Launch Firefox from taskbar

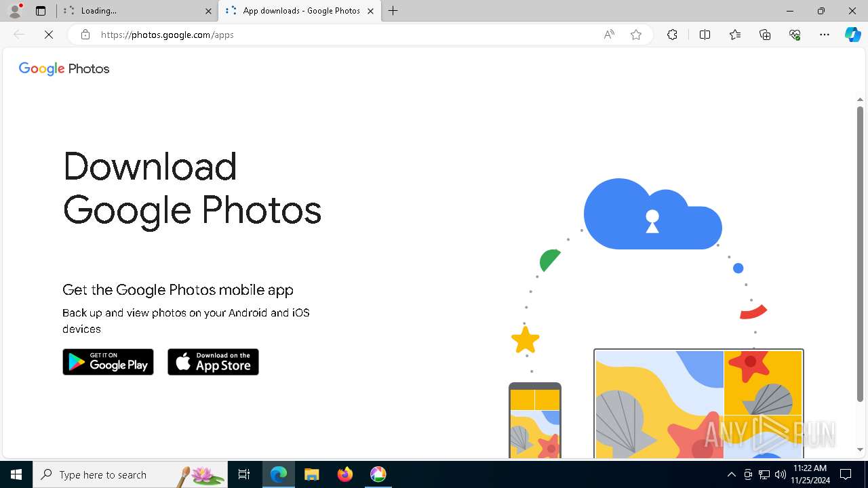(344, 474)
